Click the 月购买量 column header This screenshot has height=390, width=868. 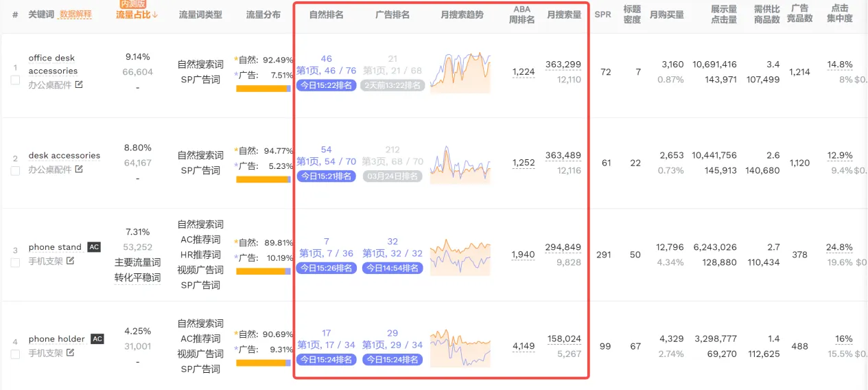click(667, 14)
